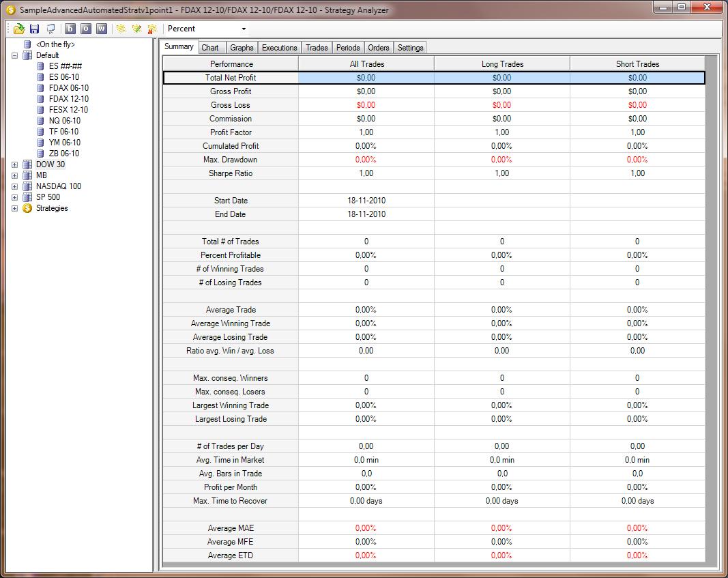Click the SP 500 database icon
728x578 pixels.
coord(28,197)
